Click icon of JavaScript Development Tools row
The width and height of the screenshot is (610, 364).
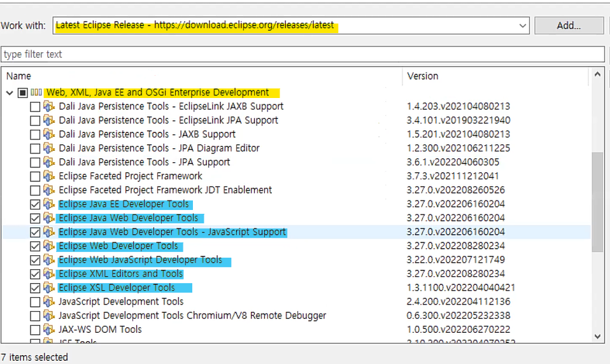[x=48, y=302]
